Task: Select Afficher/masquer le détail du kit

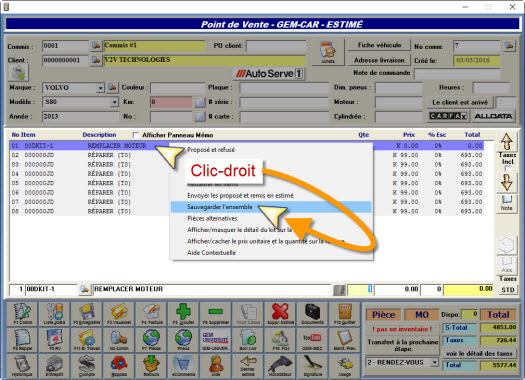Action: click(x=239, y=230)
